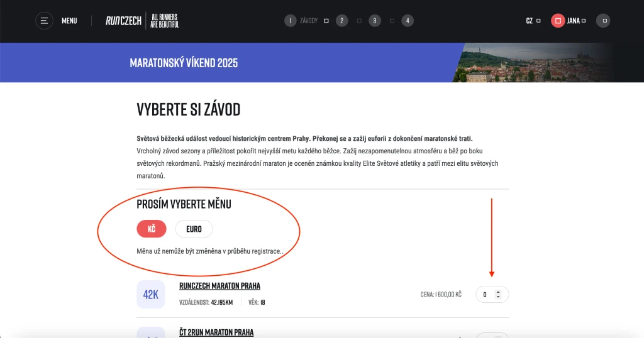
Task: Jump to step 4 in progress bar
Action: click(x=408, y=21)
